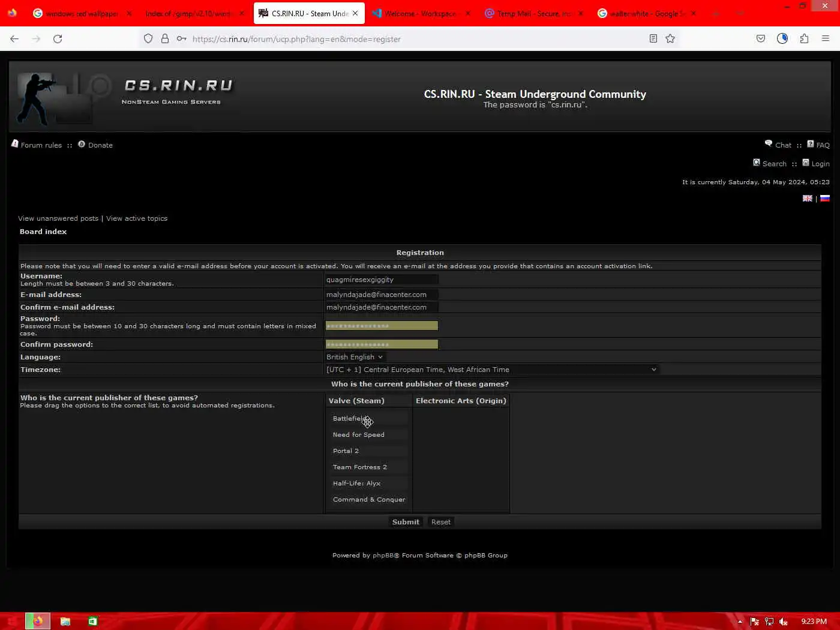Screen dimensions: 840x630
Task: Open the Action Center flag tray icon
Action: 755,622
